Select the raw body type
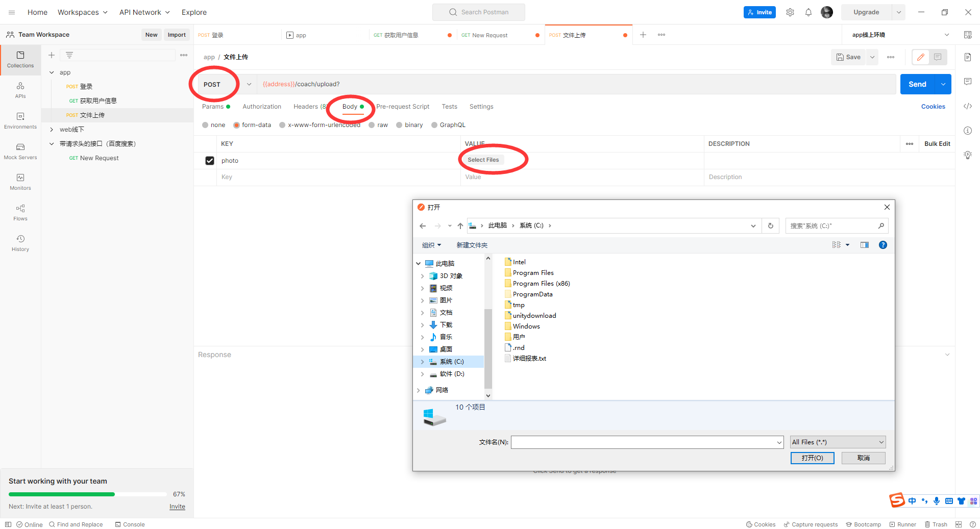 [372, 125]
